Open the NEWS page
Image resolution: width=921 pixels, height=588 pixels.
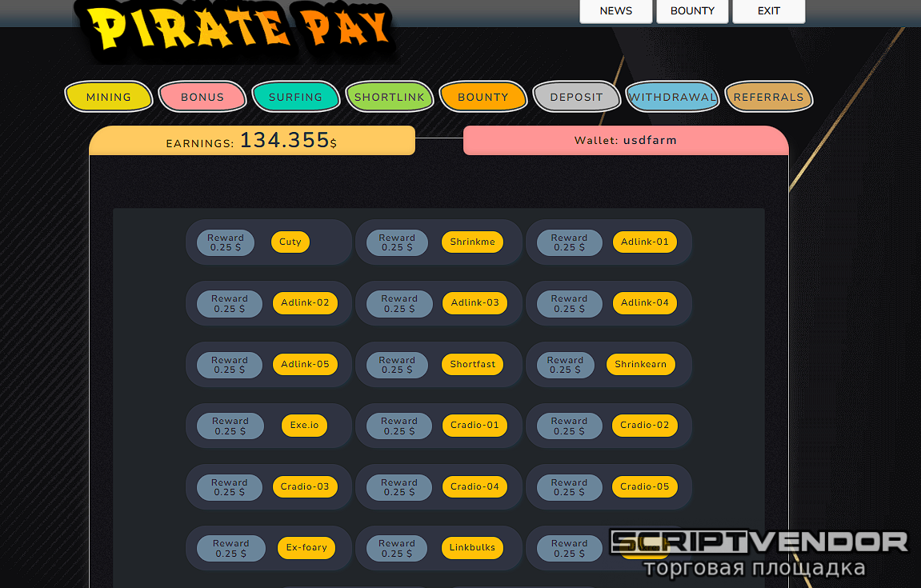(x=615, y=11)
